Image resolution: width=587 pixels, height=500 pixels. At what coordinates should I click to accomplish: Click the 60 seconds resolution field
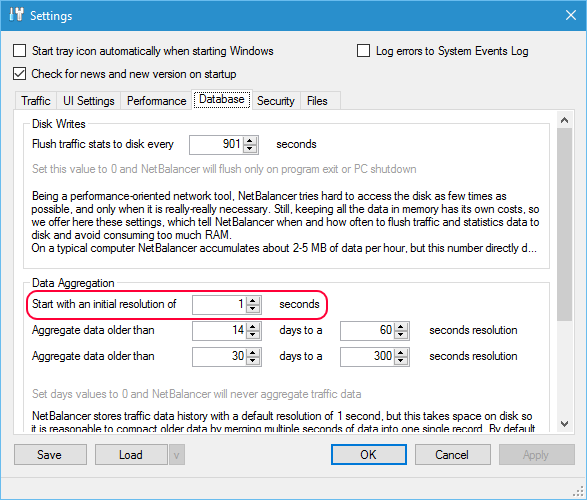[x=367, y=330]
